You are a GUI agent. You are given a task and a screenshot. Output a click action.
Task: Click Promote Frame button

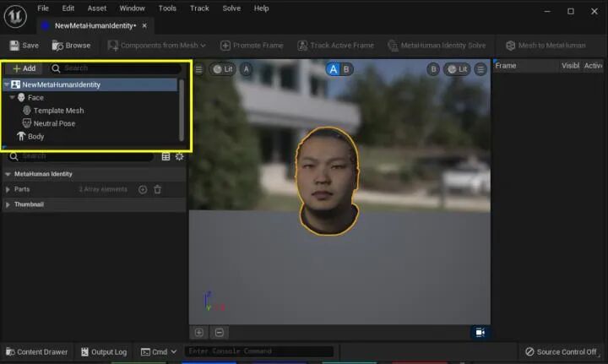click(x=252, y=46)
